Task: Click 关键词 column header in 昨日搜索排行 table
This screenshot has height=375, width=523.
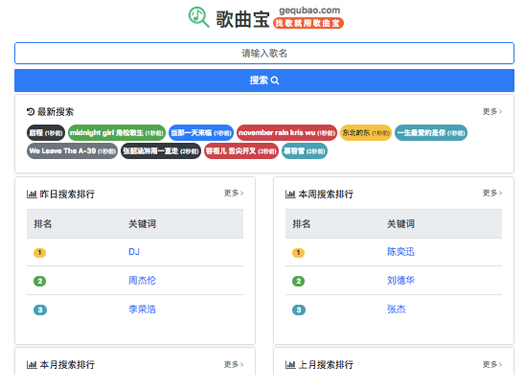Action: (x=142, y=224)
